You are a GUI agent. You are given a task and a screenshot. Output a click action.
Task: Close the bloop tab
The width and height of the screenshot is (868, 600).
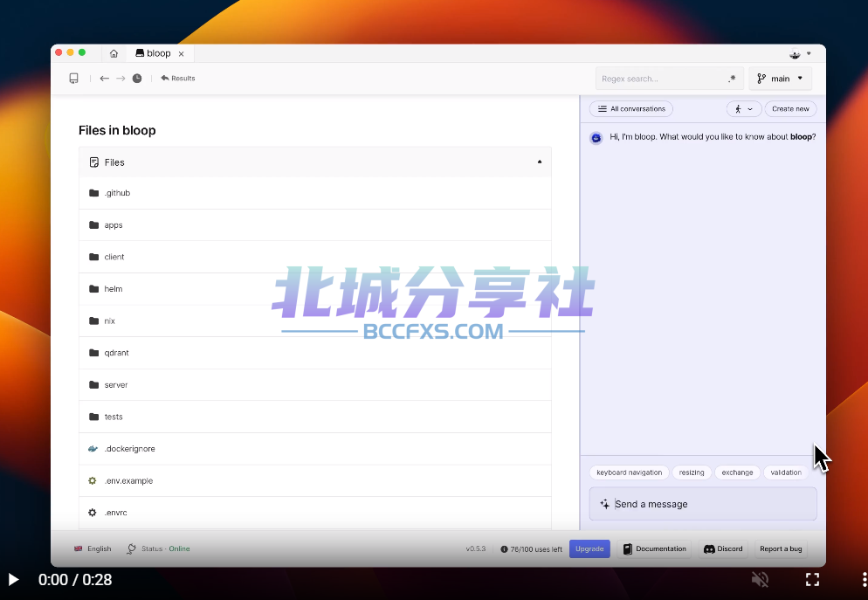(x=181, y=53)
